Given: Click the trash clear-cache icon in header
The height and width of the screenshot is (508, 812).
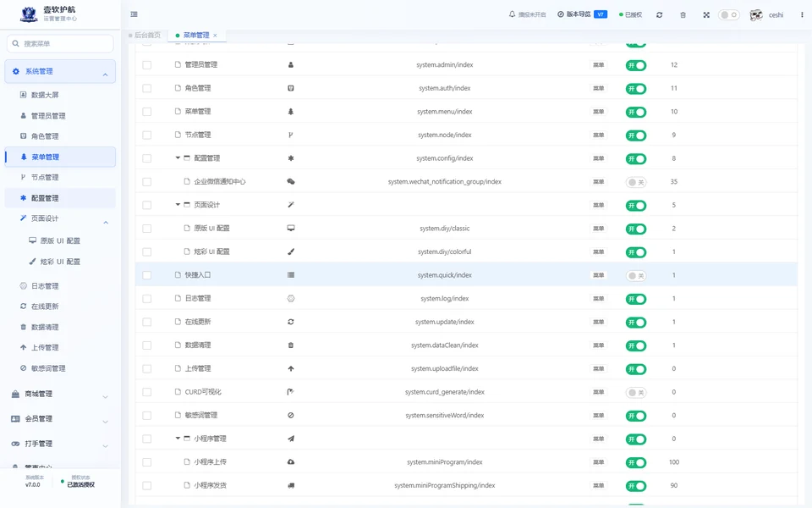Looking at the screenshot, I should click(683, 15).
